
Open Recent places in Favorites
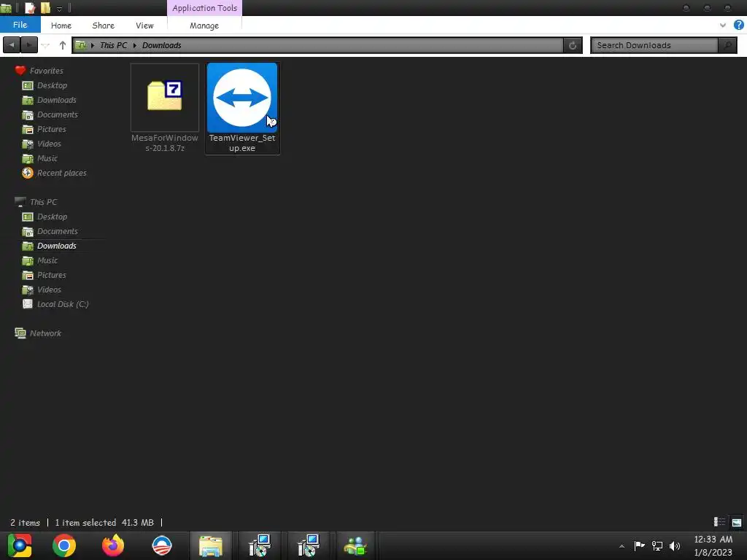61,173
